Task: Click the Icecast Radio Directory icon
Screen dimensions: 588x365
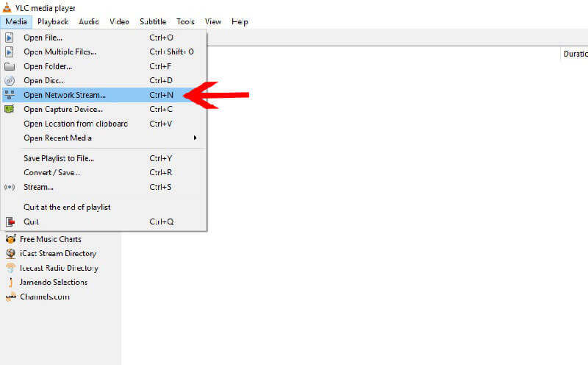Action: (10, 268)
